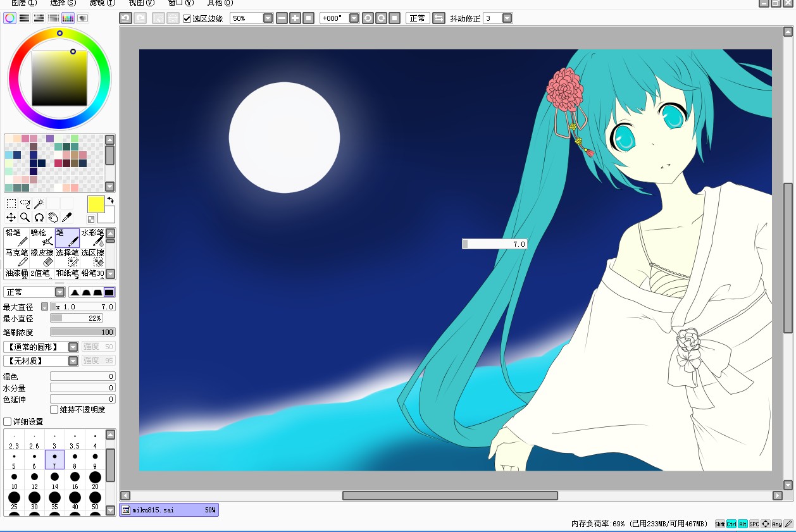Choose the 铅笔 pencil brush

click(16, 237)
